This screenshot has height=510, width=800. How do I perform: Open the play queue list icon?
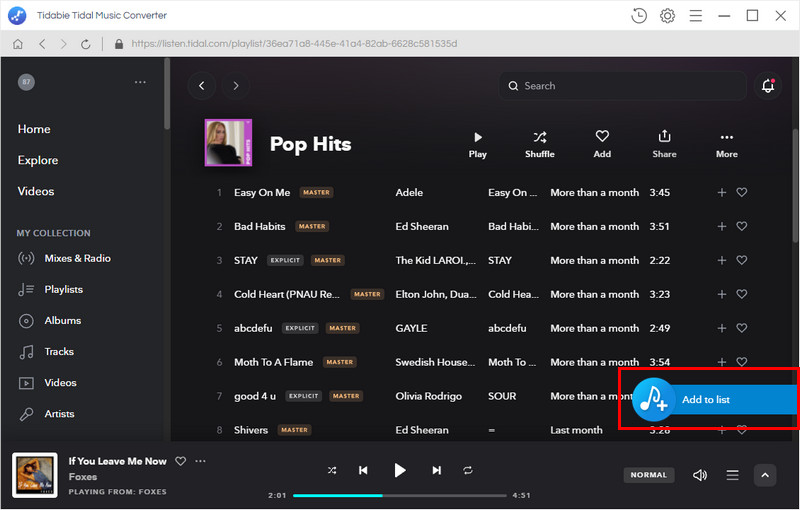(733, 475)
